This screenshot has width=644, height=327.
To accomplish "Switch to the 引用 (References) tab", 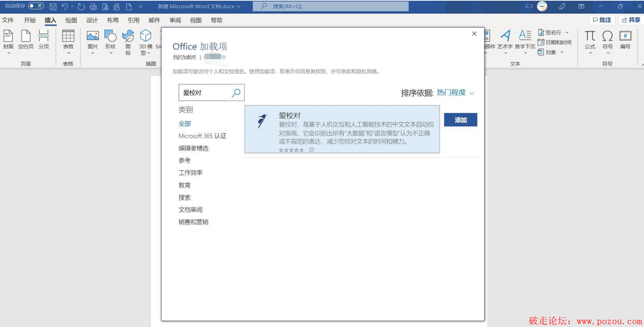I will point(133,20).
